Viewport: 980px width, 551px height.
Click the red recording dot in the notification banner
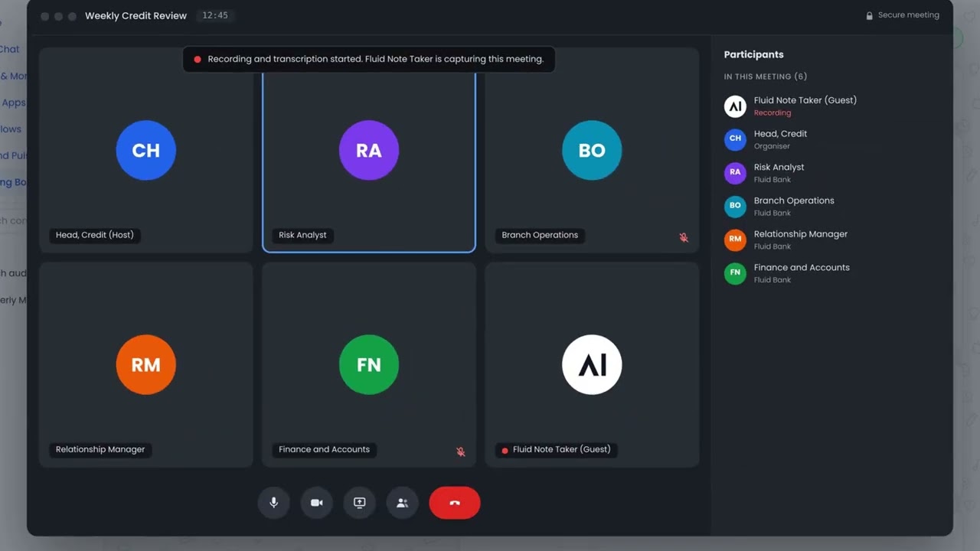197,59
